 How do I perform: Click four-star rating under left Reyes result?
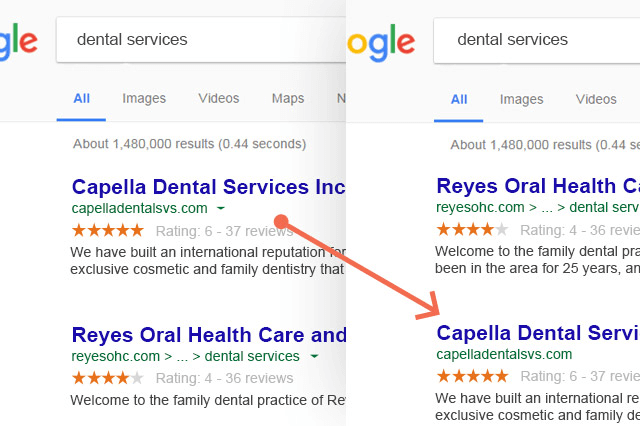pyautogui.click(x=108, y=378)
